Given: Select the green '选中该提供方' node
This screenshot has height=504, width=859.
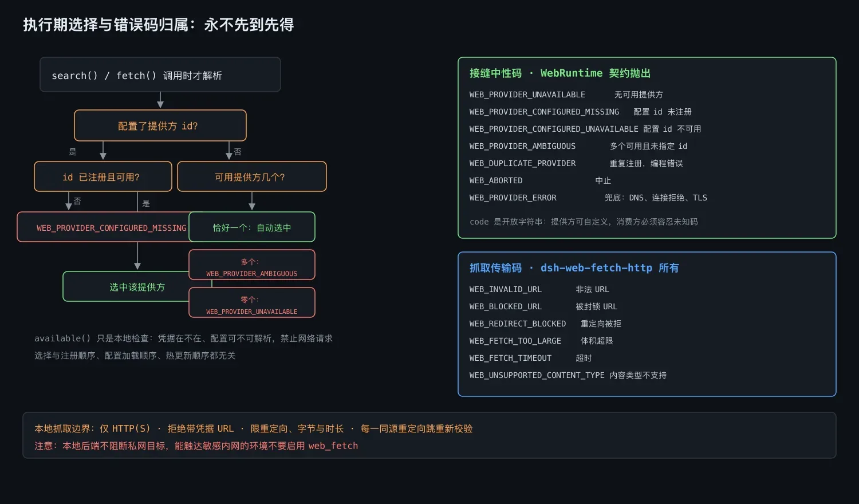Looking at the screenshot, I should (x=126, y=286).
